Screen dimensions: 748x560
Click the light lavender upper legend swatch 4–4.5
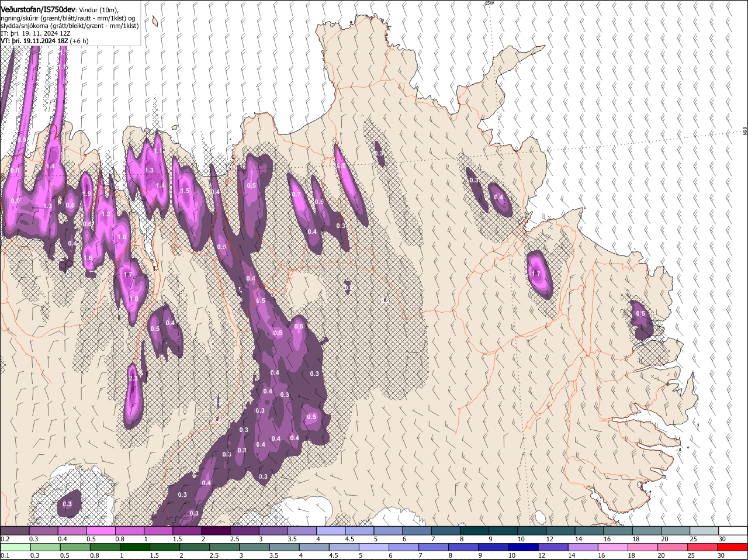pos(331,530)
